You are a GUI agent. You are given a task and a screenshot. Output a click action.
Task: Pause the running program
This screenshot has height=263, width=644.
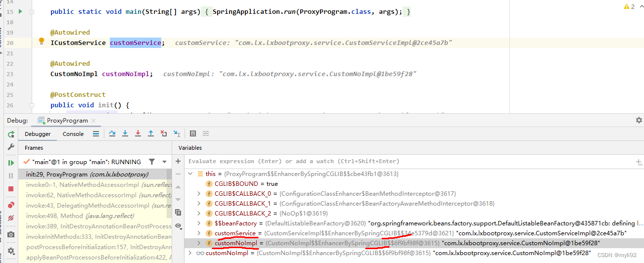pos(11,175)
